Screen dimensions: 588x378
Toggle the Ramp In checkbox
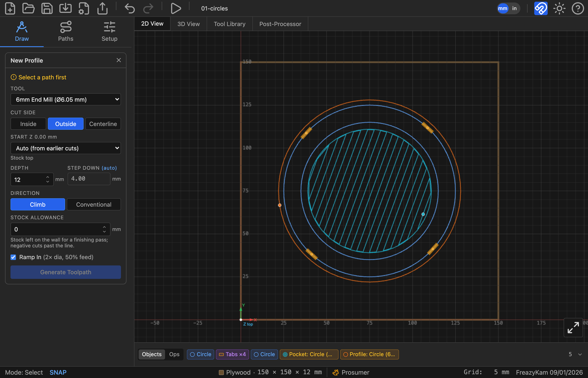click(13, 257)
